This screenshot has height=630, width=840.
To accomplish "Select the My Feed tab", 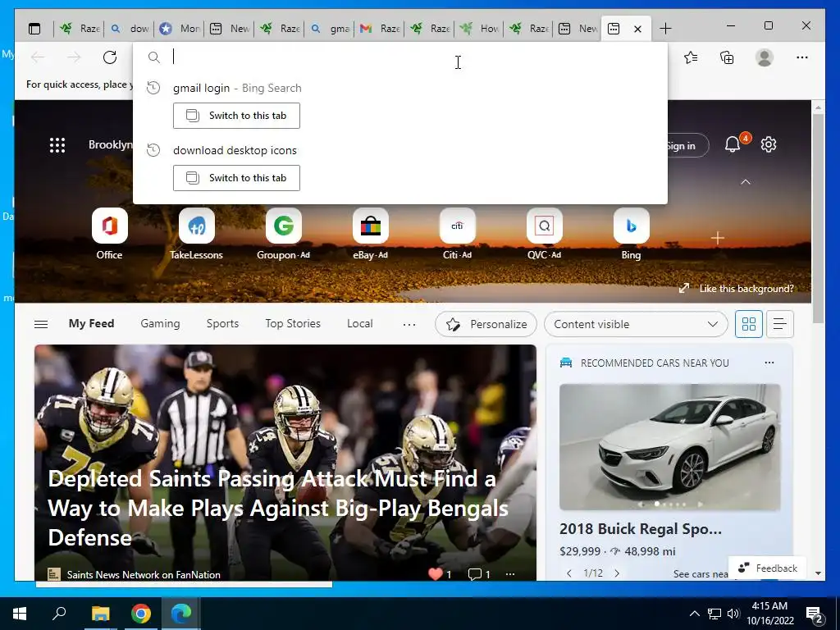I will coord(91,323).
